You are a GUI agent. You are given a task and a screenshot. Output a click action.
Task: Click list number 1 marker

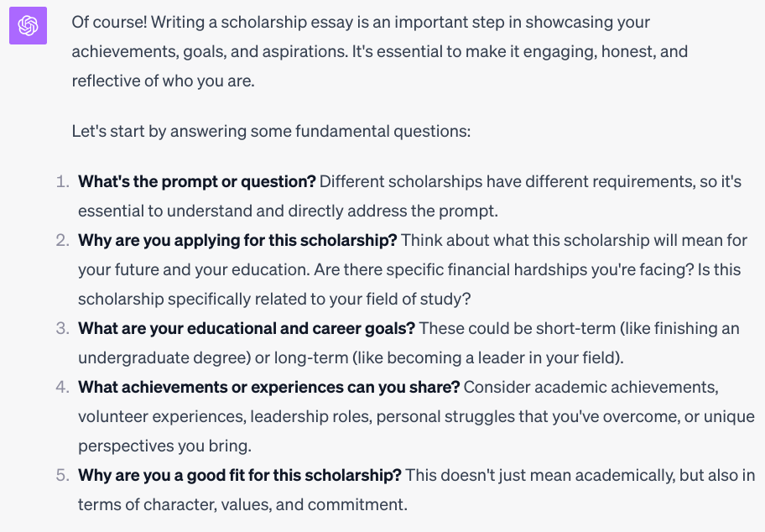coord(62,181)
